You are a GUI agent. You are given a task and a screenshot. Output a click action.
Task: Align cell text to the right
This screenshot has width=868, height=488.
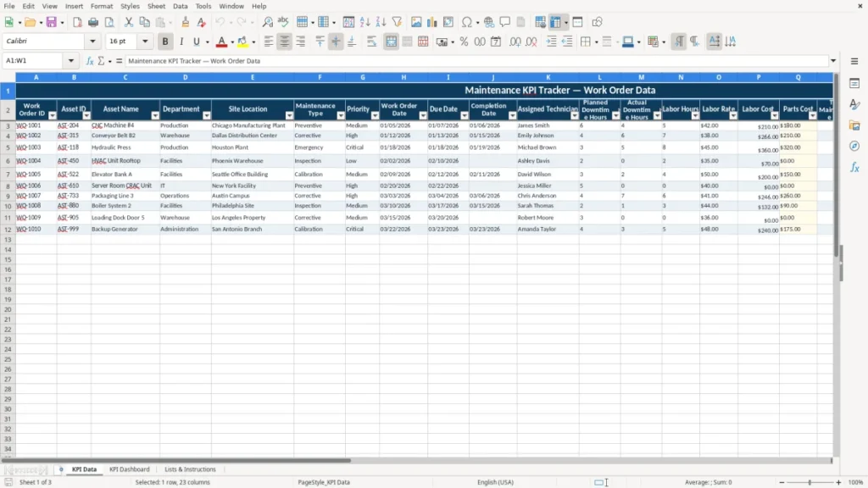pos(301,42)
